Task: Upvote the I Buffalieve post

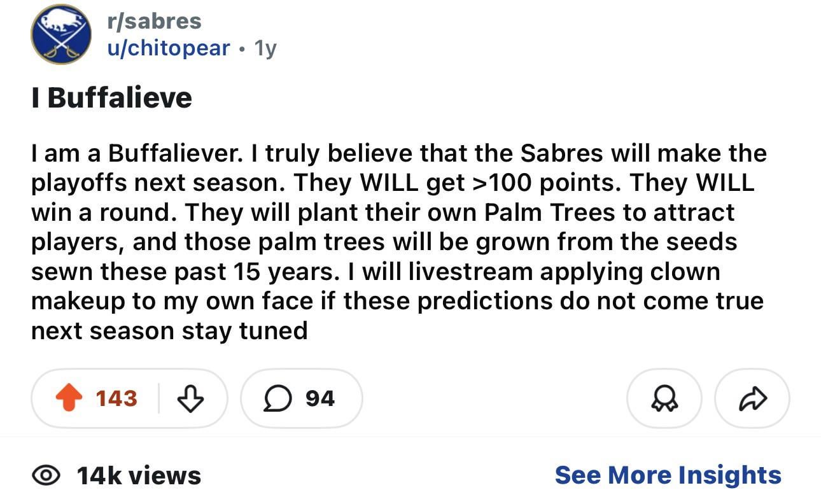Action: point(69,398)
